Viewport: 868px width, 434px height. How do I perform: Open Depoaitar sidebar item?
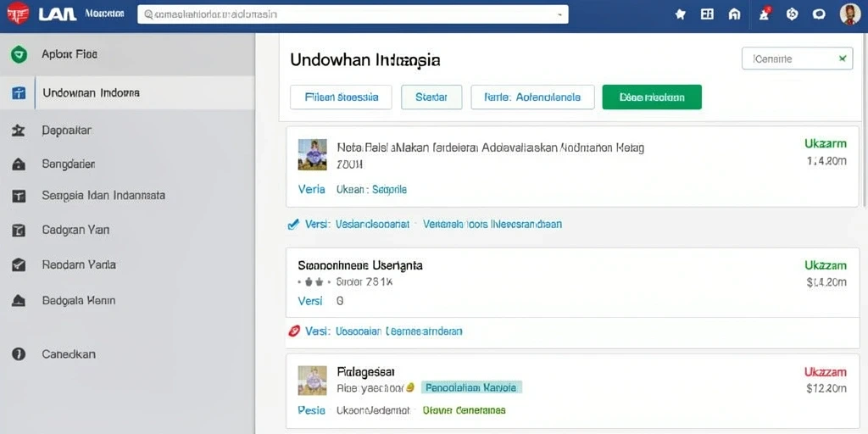point(127,131)
